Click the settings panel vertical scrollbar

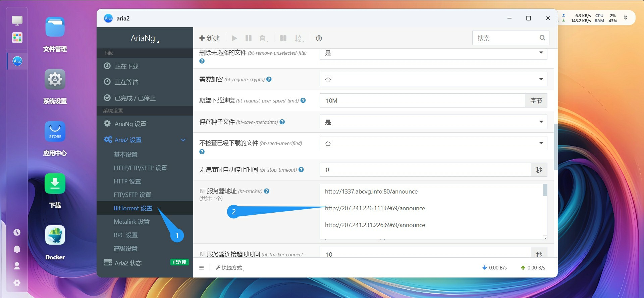tap(555, 147)
